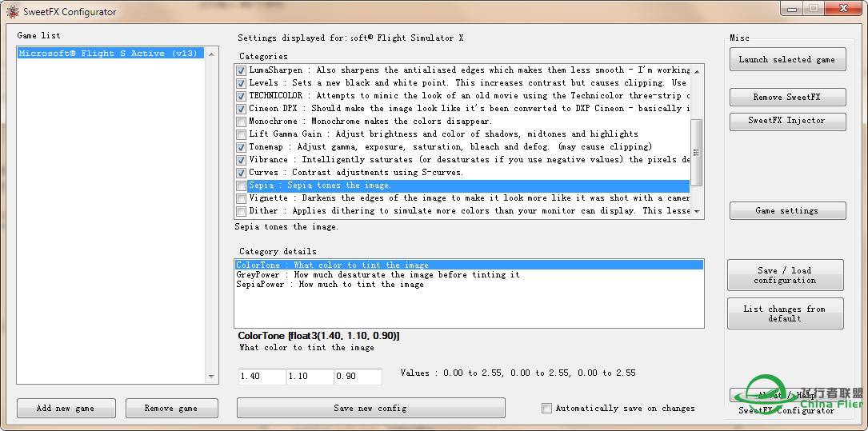Open Save / load configuration
The height and width of the screenshot is (431, 868).
785,275
